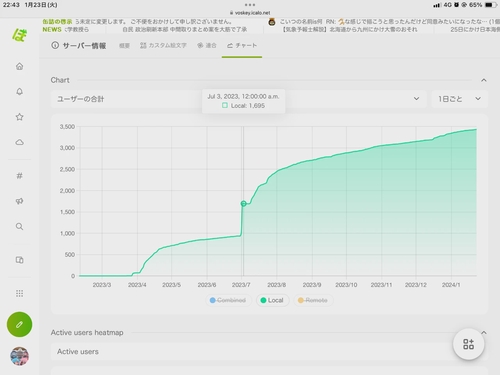Click the highlighted Jul 3 data point

pyautogui.click(x=243, y=203)
